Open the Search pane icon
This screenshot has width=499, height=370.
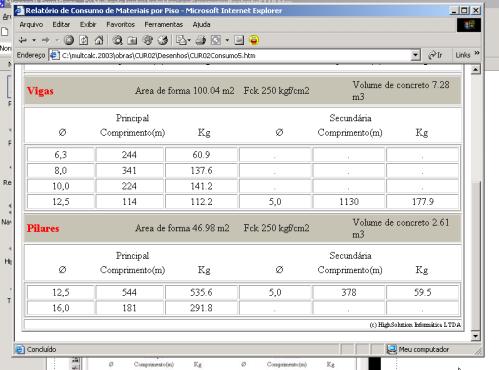pyautogui.click(x=117, y=41)
